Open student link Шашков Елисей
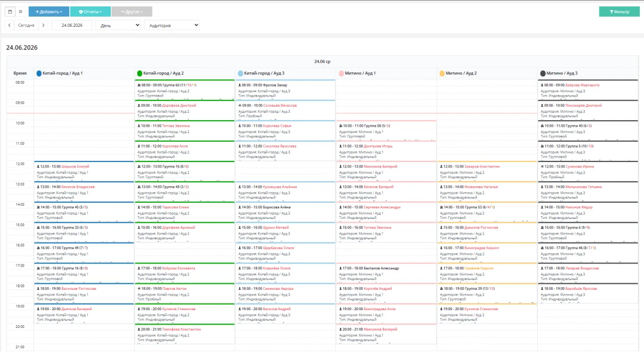Image resolution: width=644 pixels, height=352 pixels. click(75, 166)
